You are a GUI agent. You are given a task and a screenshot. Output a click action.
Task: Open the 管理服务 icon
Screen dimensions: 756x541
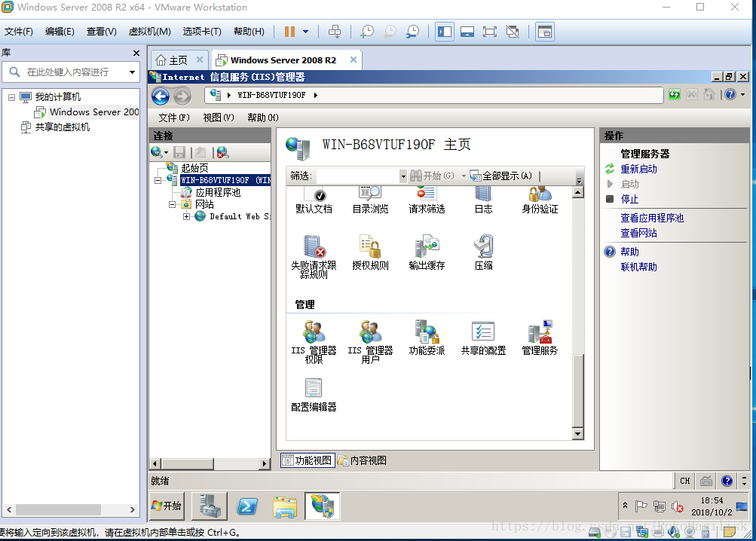[540, 338]
